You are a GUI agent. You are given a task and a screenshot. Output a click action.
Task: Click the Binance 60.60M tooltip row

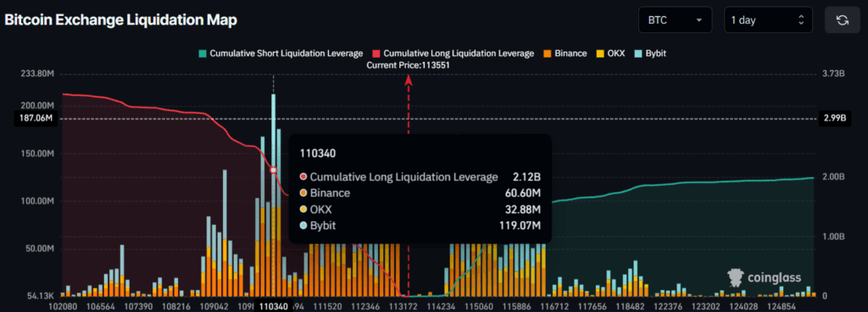tap(420, 193)
